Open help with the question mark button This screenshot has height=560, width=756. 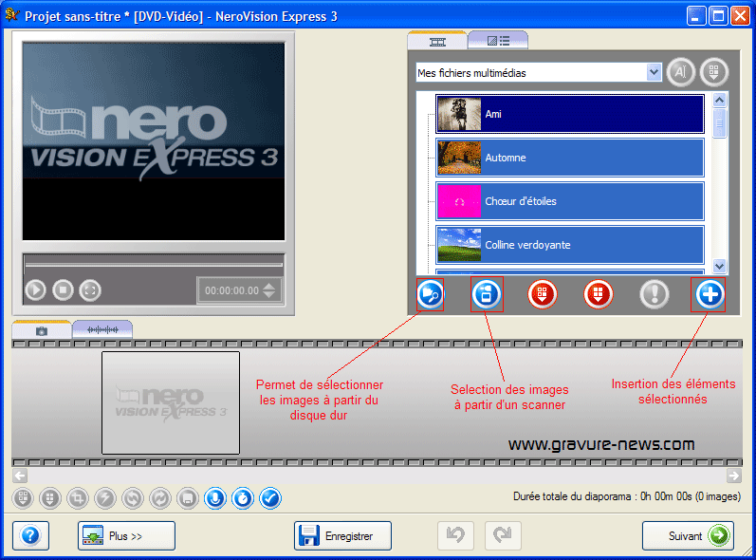30,535
